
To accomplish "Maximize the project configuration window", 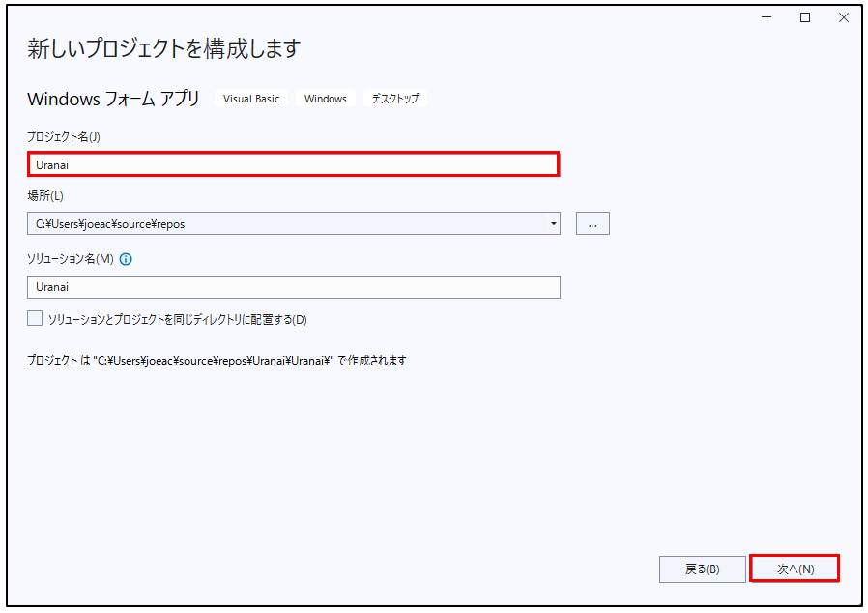I will [x=805, y=17].
